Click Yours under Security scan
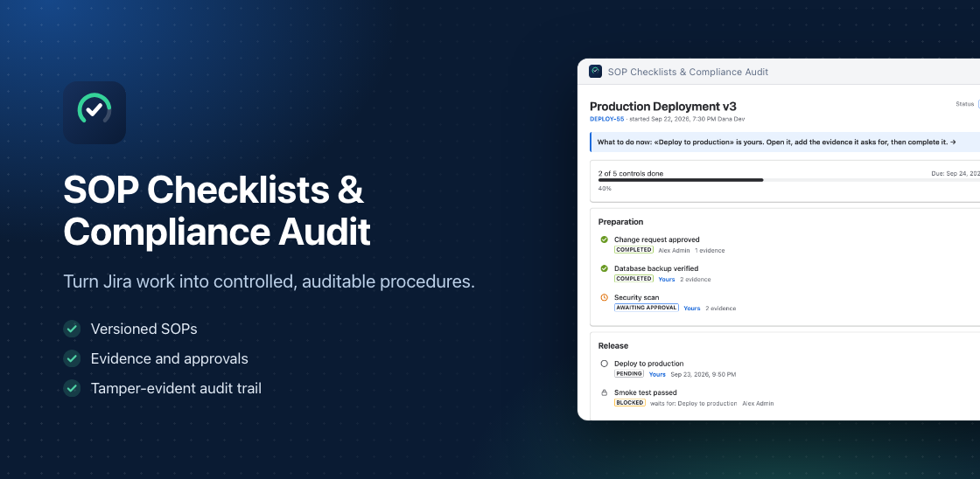Screen dimensions: 980x479 (x=692, y=309)
